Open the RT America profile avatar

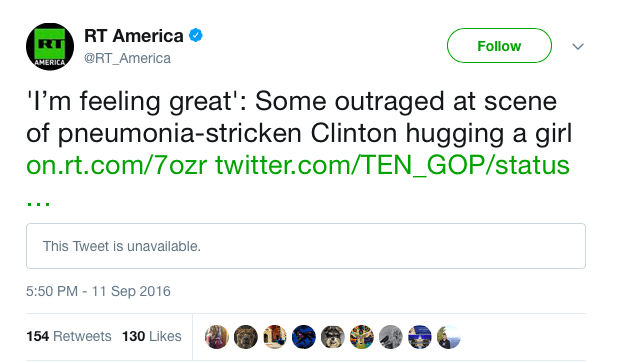click(x=50, y=47)
